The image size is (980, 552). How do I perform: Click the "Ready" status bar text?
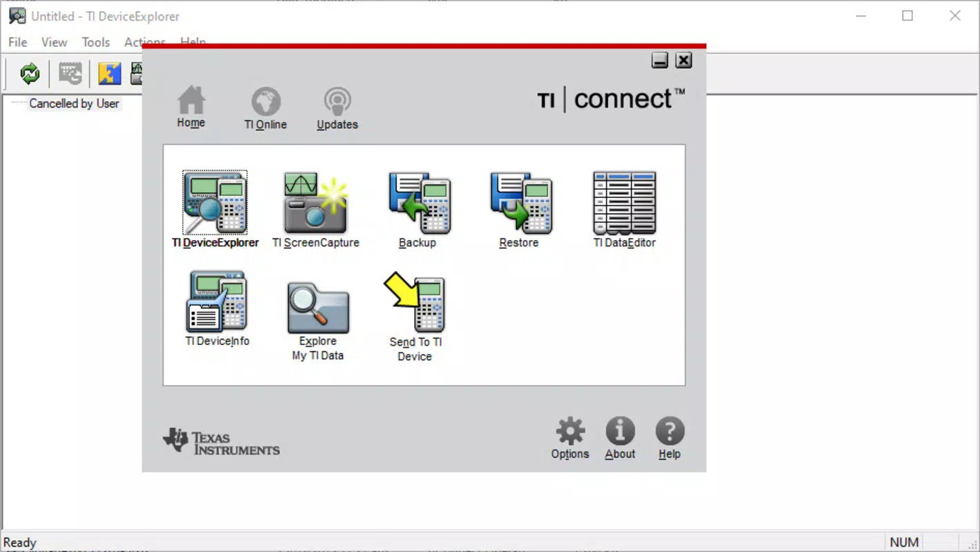pyautogui.click(x=20, y=542)
